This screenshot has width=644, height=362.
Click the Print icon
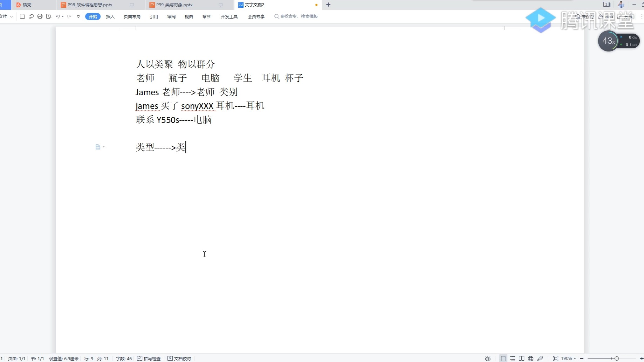40,16
